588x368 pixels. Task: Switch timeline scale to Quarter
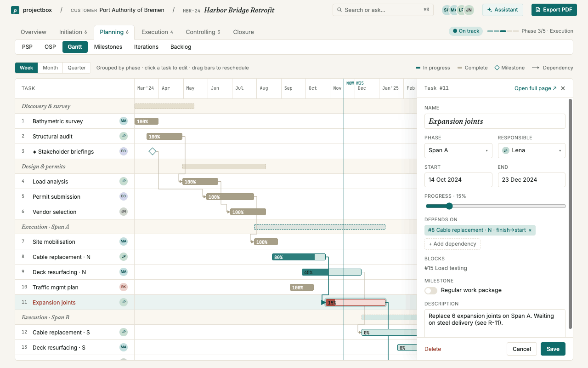click(x=77, y=68)
